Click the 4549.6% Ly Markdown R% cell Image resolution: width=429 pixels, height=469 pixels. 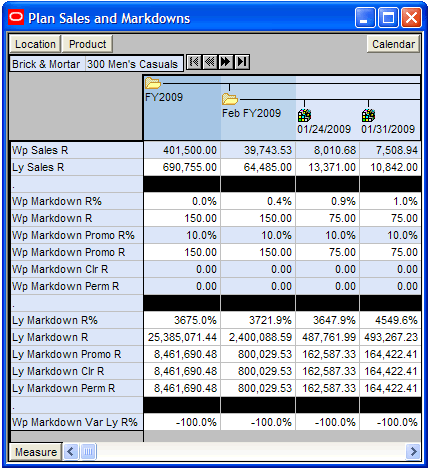coord(390,320)
